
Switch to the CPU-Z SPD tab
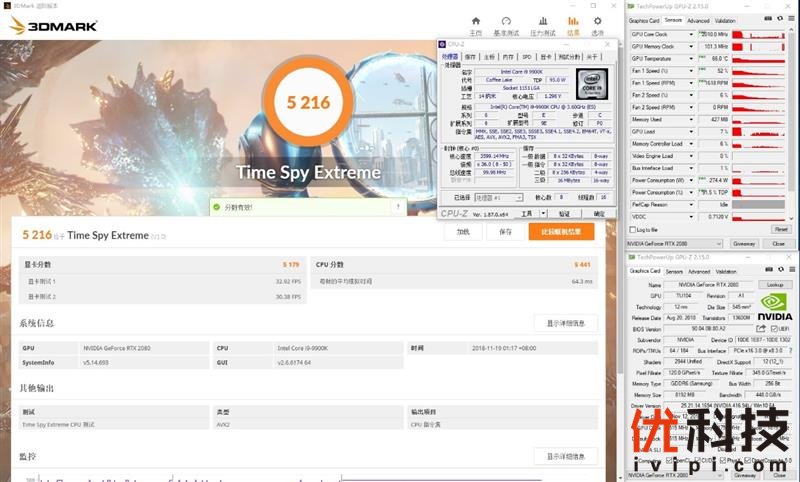click(527, 57)
